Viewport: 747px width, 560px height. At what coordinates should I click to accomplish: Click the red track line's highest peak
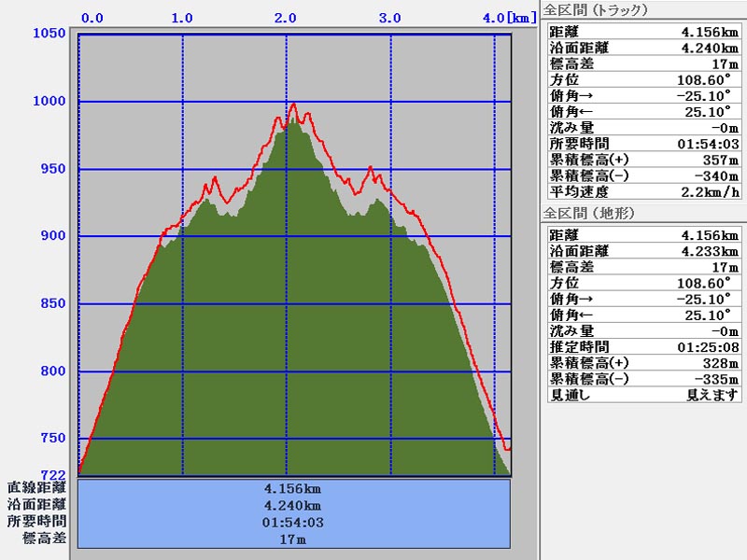[294, 104]
